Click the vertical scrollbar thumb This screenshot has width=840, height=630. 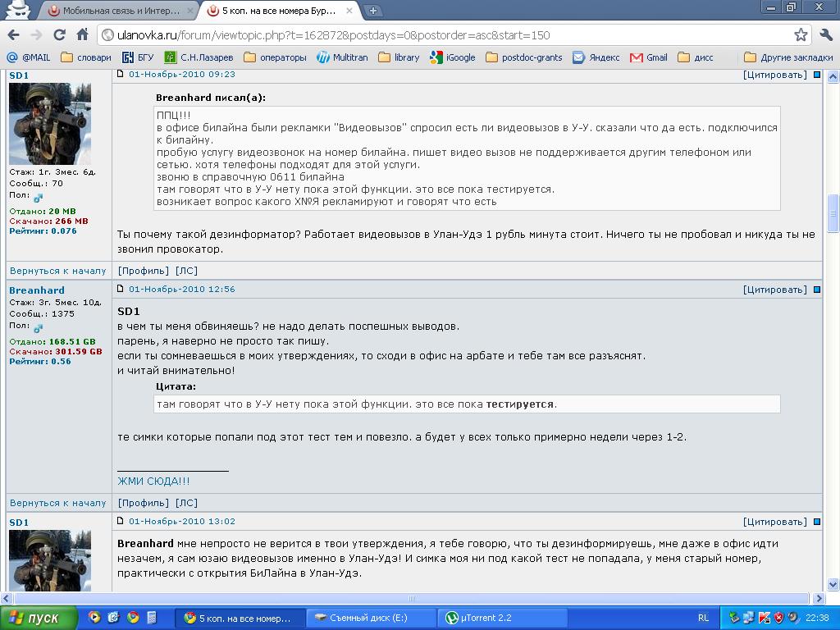pyautogui.click(x=833, y=213)
